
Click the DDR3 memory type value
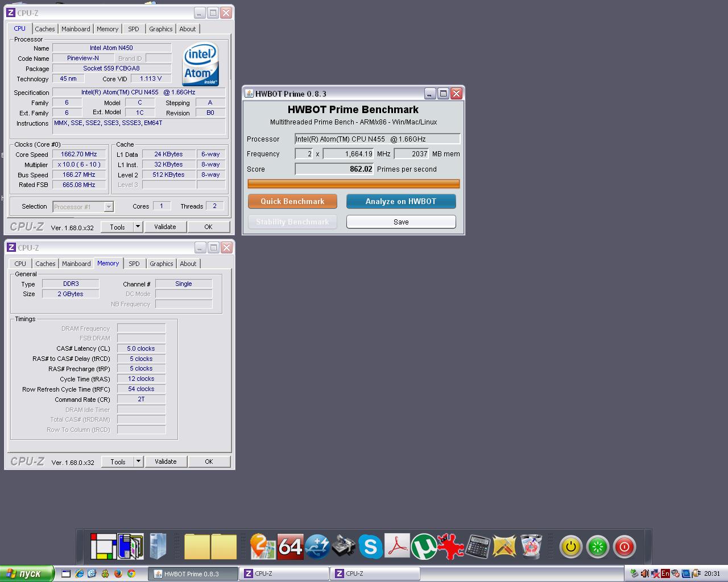71,284
